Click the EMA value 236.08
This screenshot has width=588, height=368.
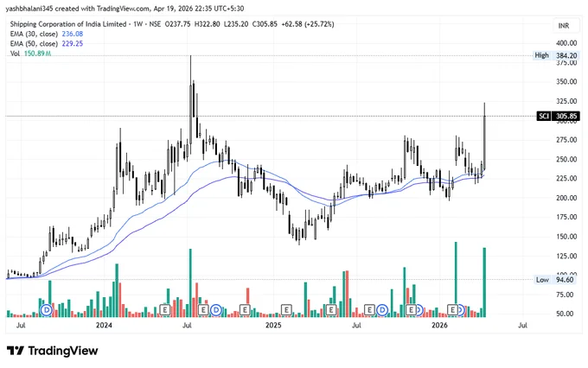click(73, 34)
